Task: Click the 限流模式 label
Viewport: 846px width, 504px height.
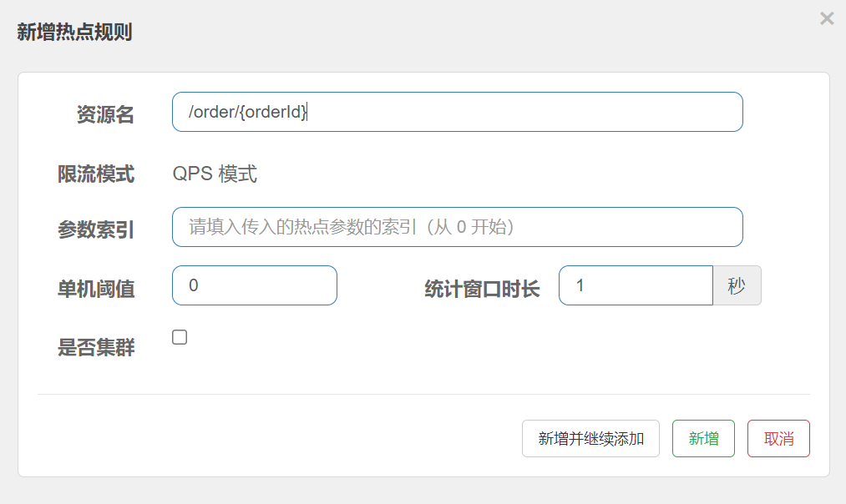Action: pyautogui.click(x=96, y=174)
